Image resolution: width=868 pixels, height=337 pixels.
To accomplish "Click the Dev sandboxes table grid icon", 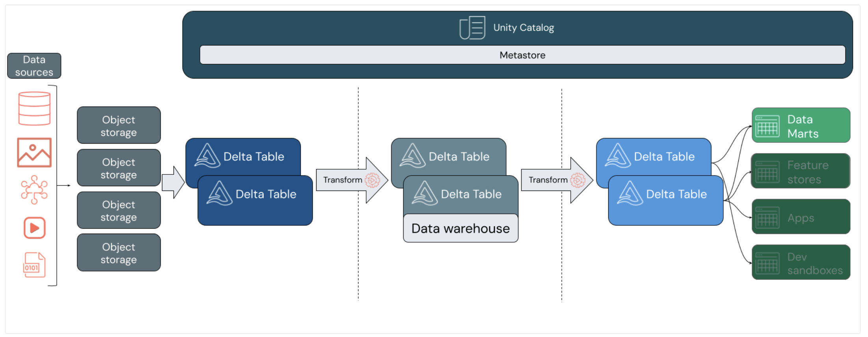I will pos(767,263).
